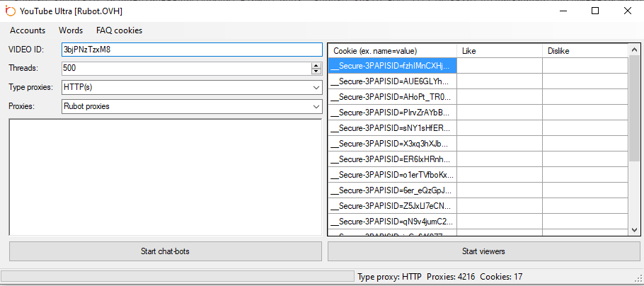
Task: Click into the VIDEO ID text field
Action: click(x=191, y=50)
